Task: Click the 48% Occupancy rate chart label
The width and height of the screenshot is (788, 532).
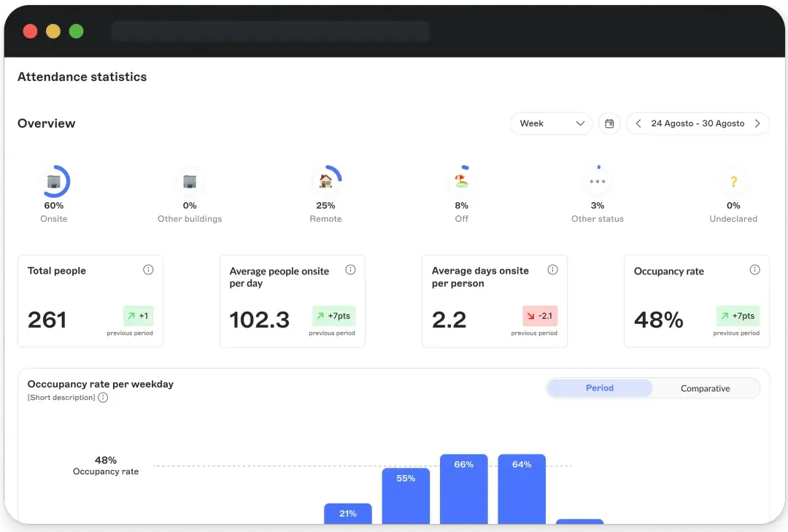Action: click(x=106, y=466)
